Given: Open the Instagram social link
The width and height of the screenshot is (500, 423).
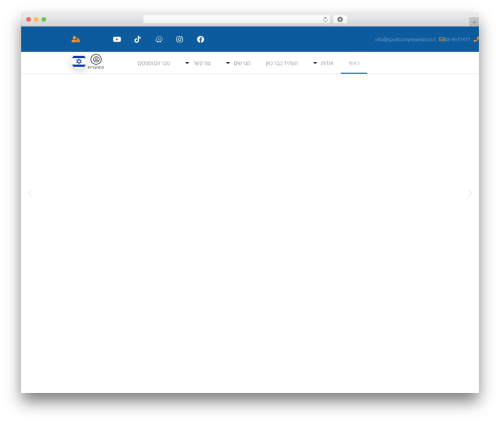Looking at the screenshot, I should click(x=179, y=39).
